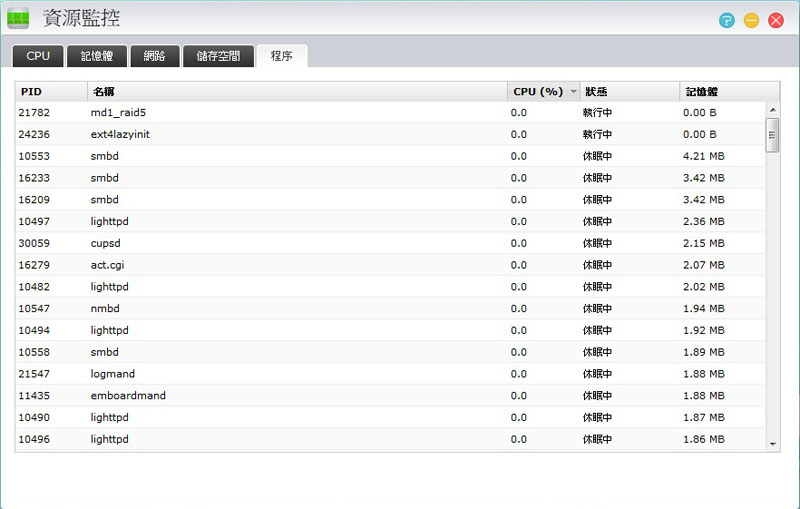Click the 2.02 MB memory value

click(704, 287)
